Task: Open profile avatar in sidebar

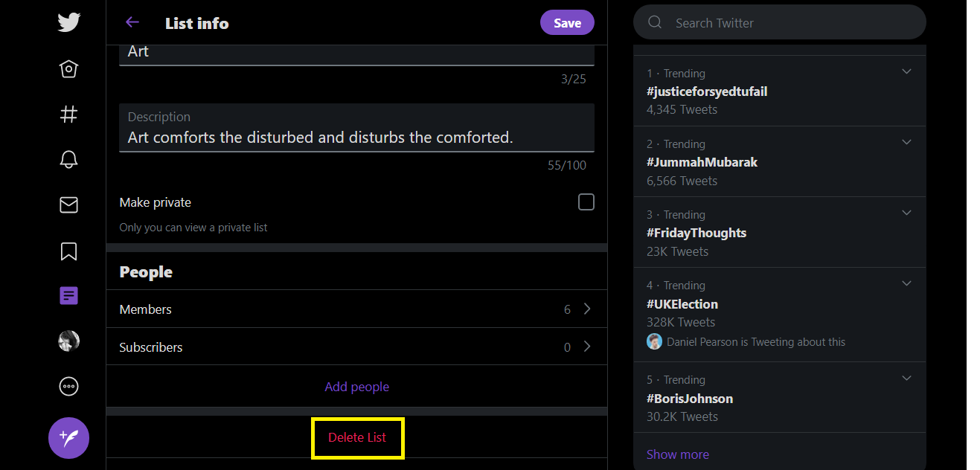Action: [68, 341]
